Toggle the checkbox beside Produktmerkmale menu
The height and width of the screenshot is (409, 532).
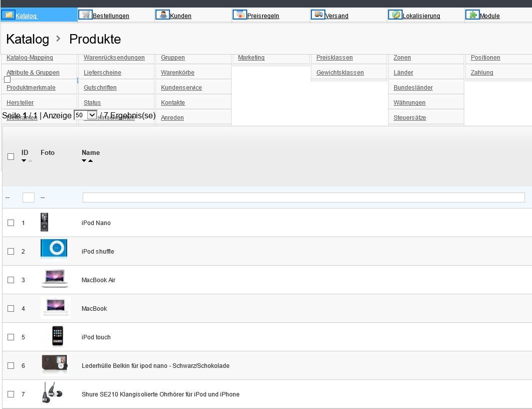7,79
